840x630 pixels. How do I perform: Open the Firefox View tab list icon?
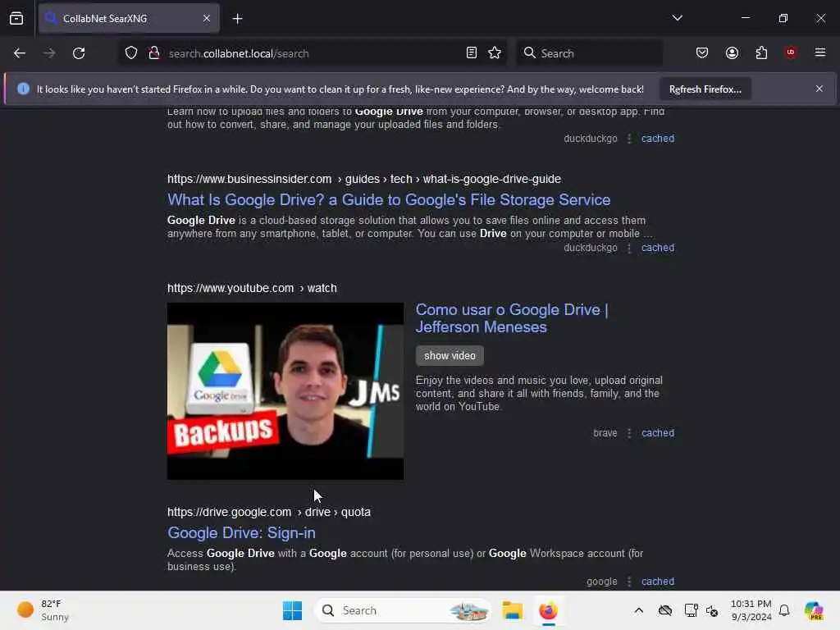coord(16,18)
